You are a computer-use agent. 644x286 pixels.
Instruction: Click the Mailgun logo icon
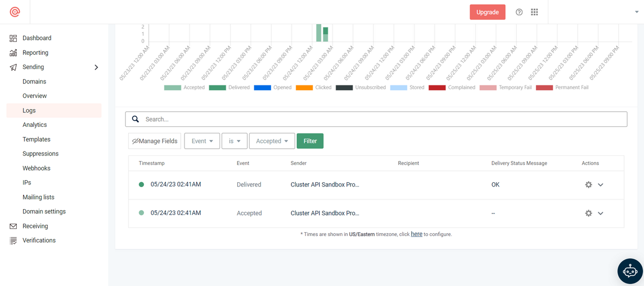pos(14,12)
